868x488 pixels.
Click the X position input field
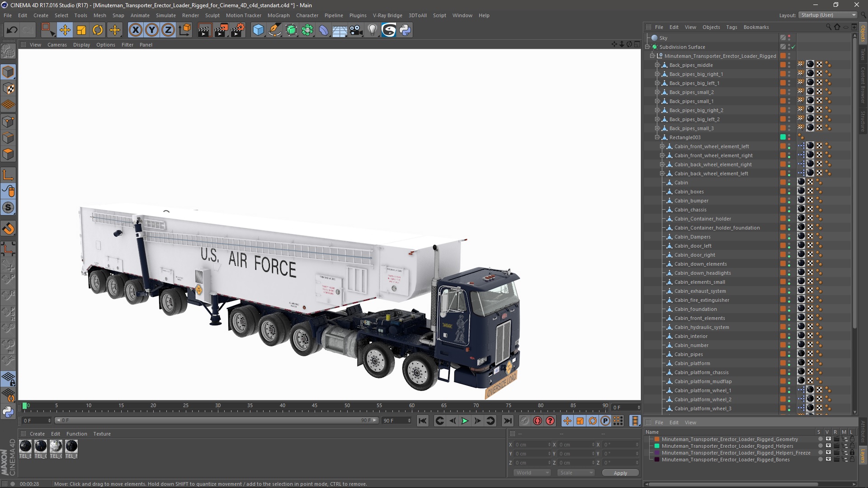532,445
